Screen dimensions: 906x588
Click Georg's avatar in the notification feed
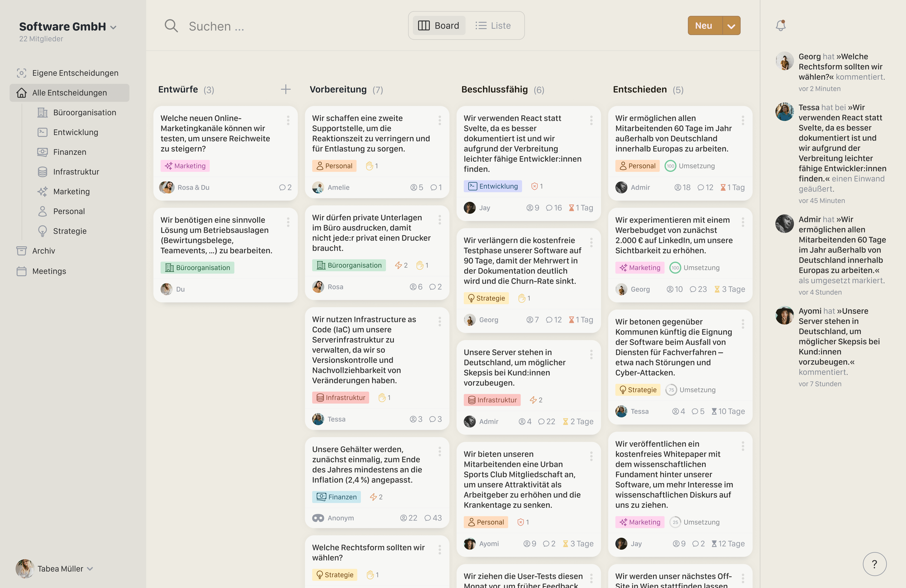(x=785, y=61)
